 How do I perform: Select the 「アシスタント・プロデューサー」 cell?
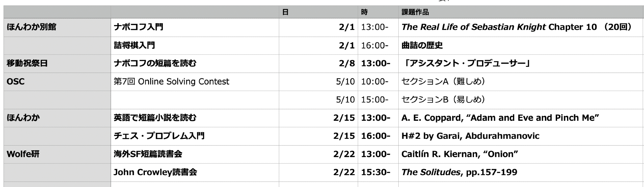(x=520, y=63)
